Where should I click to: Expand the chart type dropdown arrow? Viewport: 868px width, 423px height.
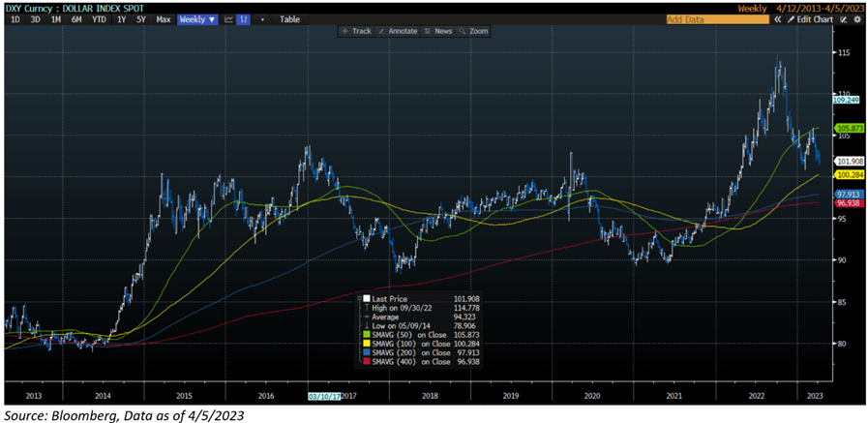coord(262,19)
